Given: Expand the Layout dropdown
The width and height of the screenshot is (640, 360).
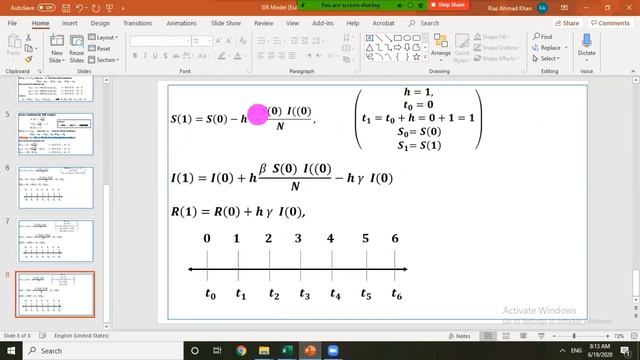Looking at the screenshot, I should pyautogui.click(x=103, y=38).
